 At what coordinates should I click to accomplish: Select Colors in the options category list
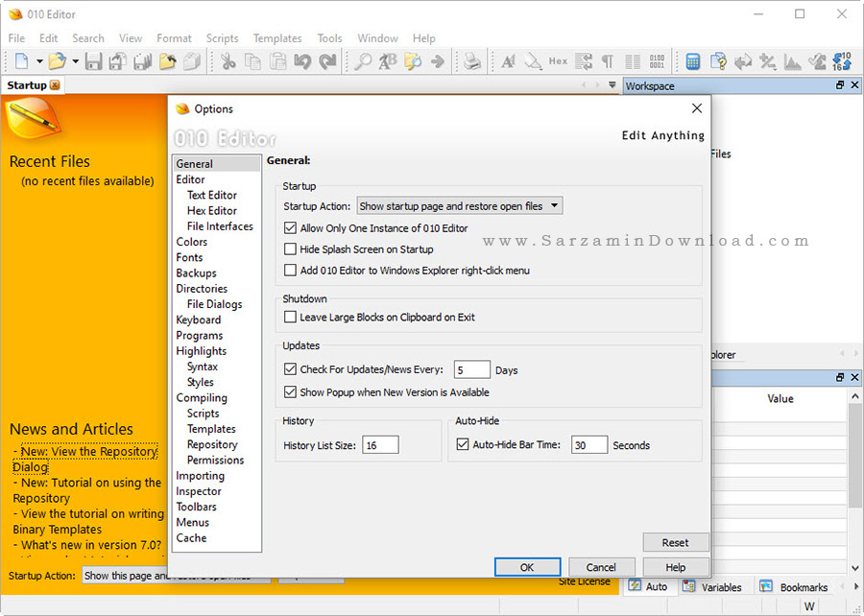tap(192, 242)
